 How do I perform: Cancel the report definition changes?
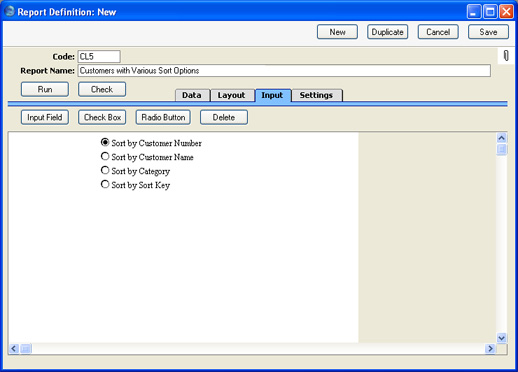pos(438,32)
